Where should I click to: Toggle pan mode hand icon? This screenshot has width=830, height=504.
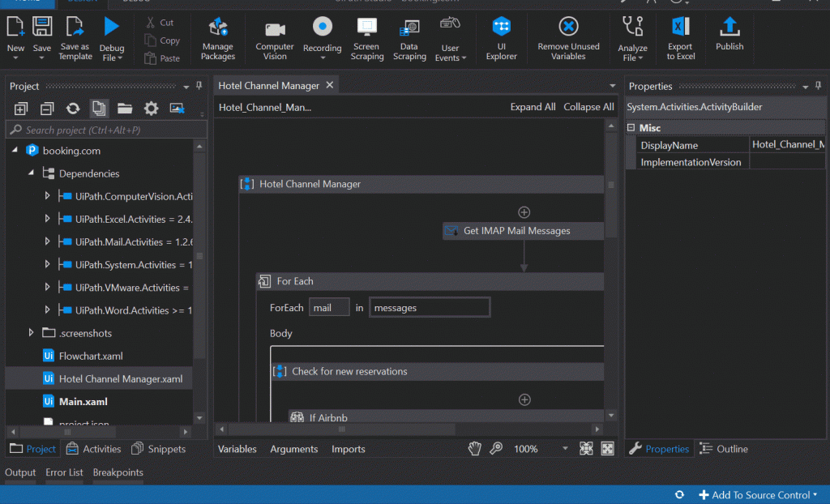475,449
